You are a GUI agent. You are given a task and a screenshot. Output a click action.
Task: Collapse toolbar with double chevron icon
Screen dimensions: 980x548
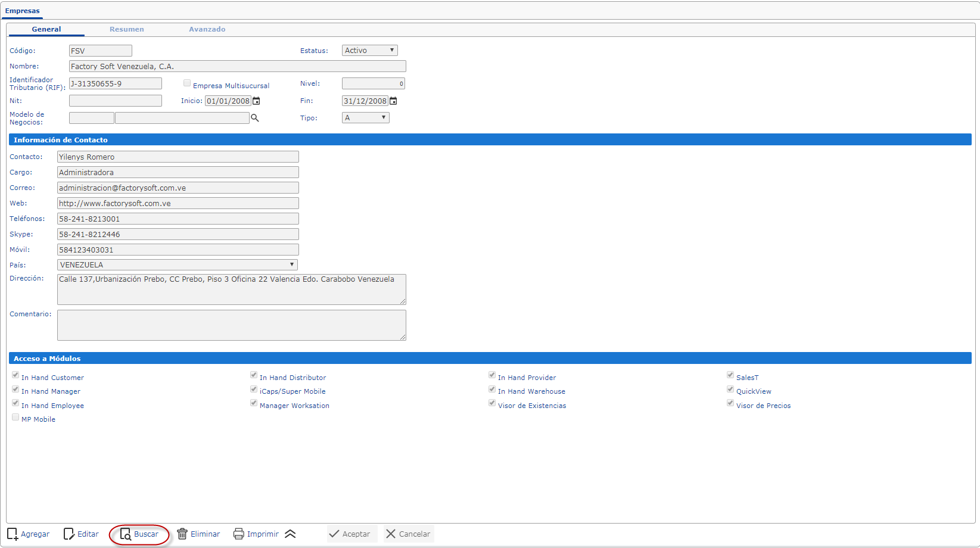pyautogui.click(x=290, y=534)
